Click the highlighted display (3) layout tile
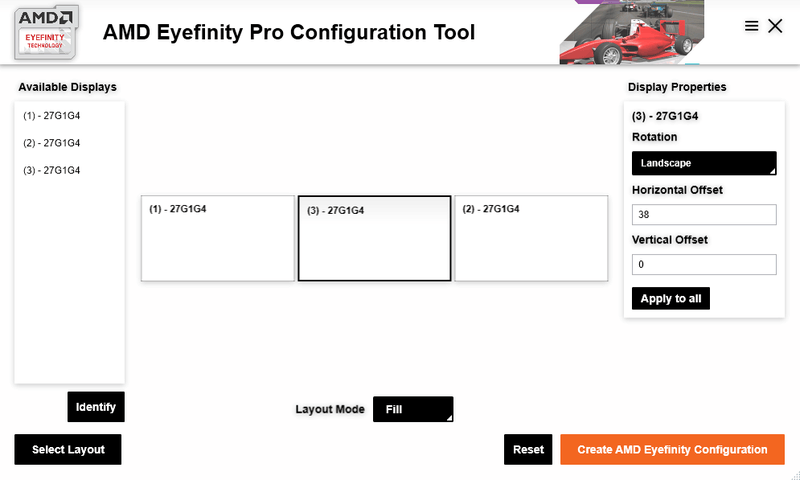 pos(374,238)
